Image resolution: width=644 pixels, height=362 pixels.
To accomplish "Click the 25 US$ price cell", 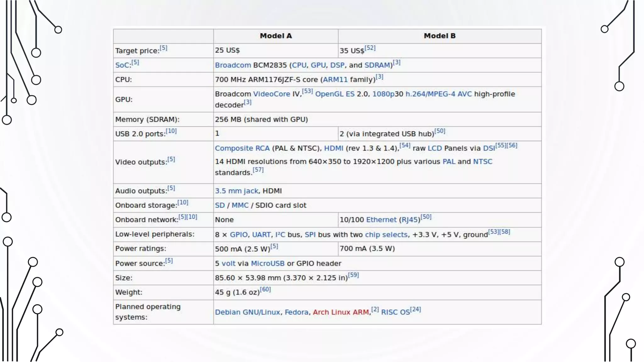I will click(x=276, y=50).
